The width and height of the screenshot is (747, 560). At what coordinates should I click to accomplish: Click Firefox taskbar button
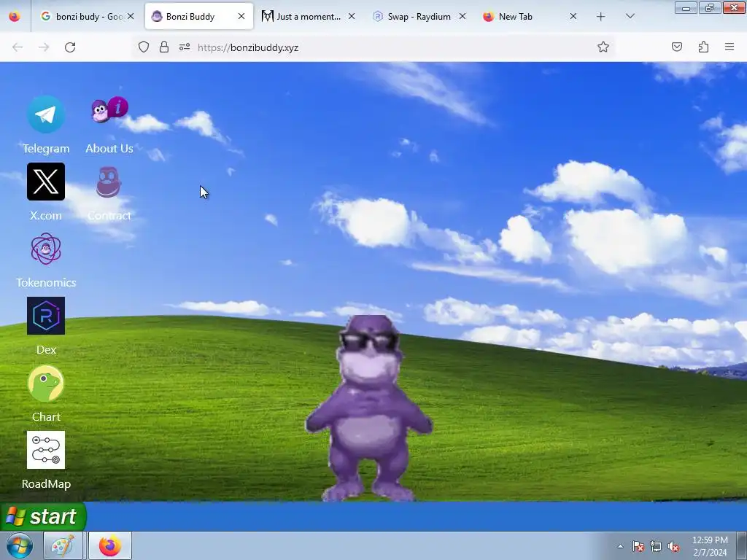(x=110, y=545)
